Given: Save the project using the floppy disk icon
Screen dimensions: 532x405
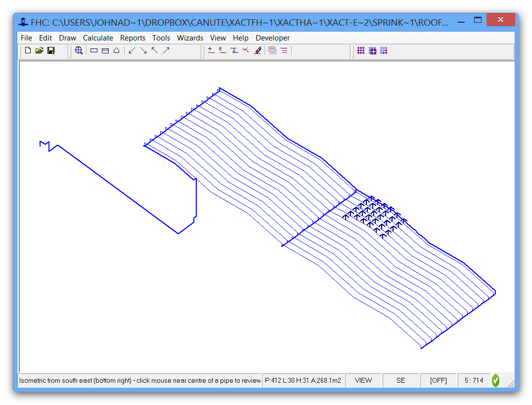Looking at the screenshot, I should 51,50.
